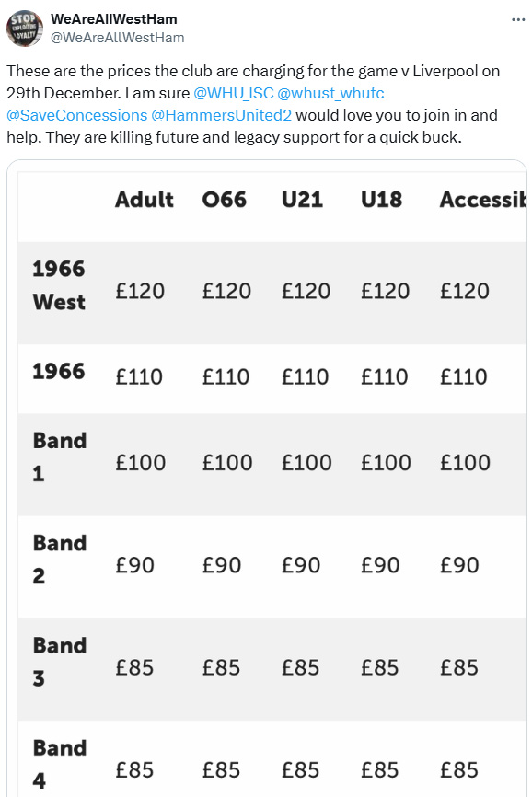The image size is (532, 797).
Task: Open WeAreAllWestHam profile avatar
Action: tap(24, 29)
